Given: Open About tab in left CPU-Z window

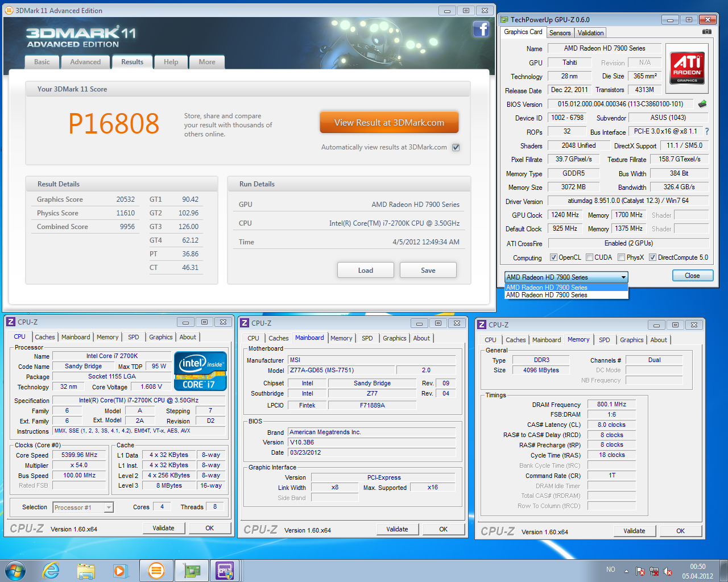Looking at the screenshot, I should coord(188,337).
